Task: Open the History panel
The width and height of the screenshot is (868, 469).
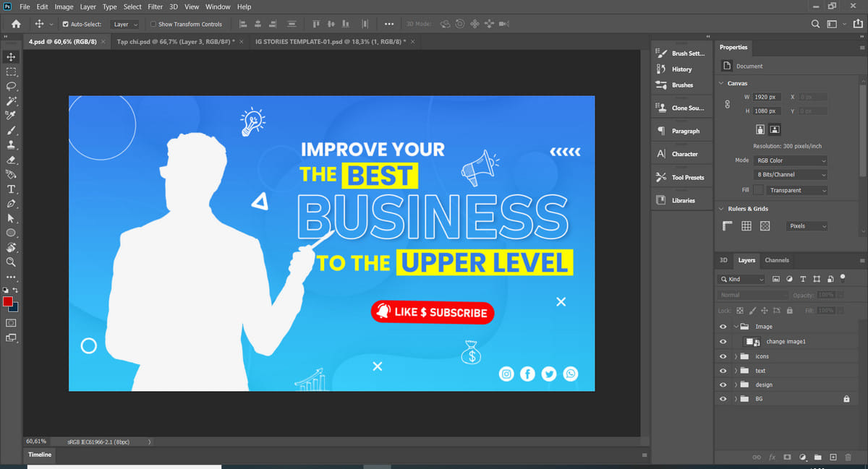Action: click(x=681, y=69)
